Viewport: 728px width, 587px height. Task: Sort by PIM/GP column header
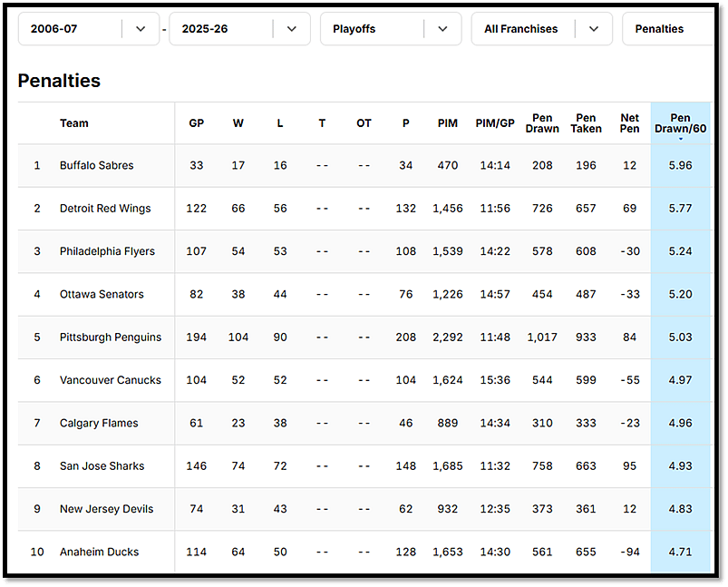[x=495, y=123]
